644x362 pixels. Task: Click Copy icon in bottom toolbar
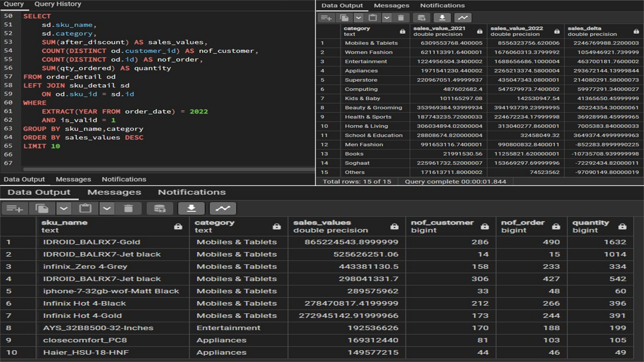click(x=42, y=208)
